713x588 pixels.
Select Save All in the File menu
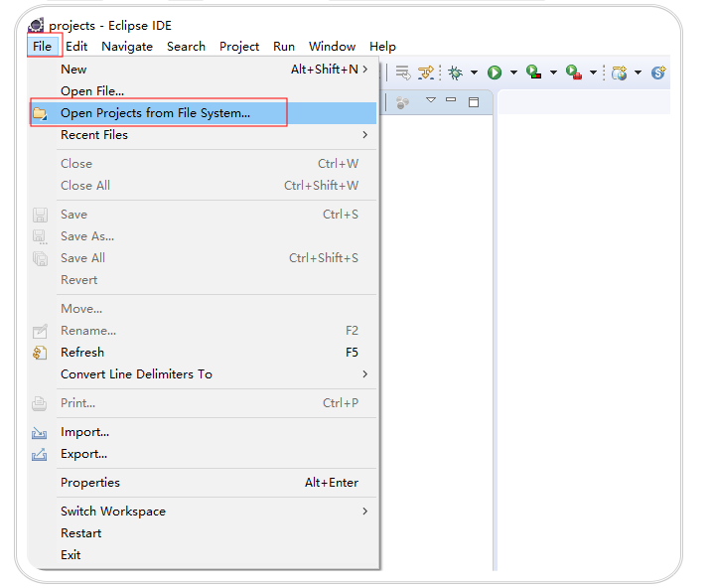pyautogui.click(x=203, y=258)
